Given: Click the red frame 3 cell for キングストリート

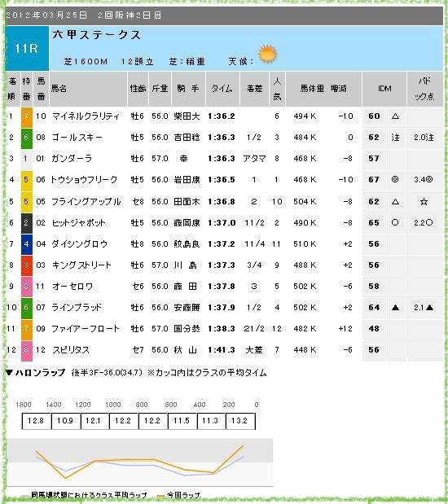Looking at the screenshot, I should click(x=27, y=265).
